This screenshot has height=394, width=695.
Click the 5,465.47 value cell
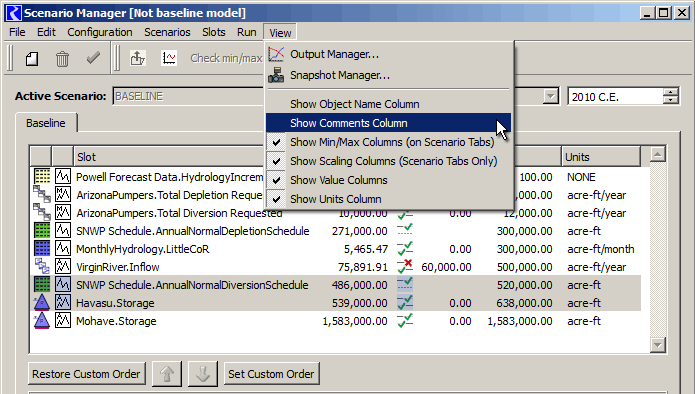point(366,249)
